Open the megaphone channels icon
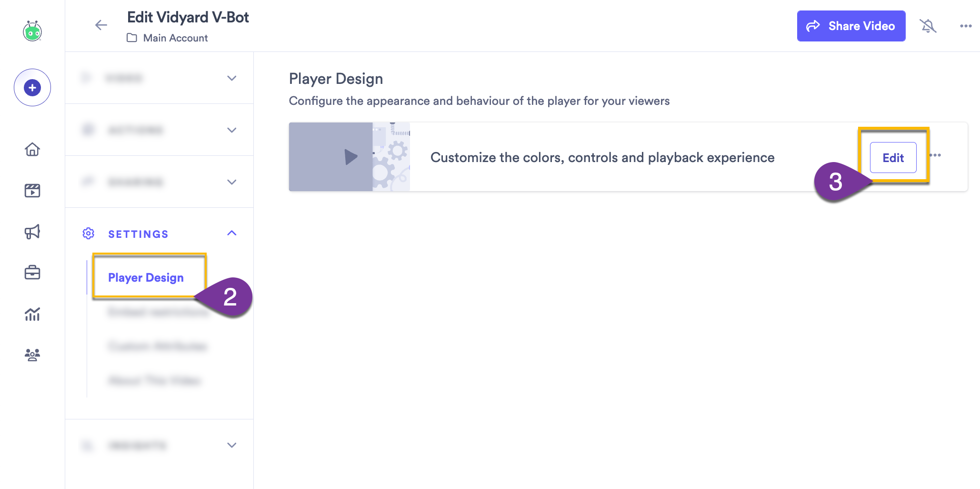The image size is (980, 489). [x=32, y=232]
